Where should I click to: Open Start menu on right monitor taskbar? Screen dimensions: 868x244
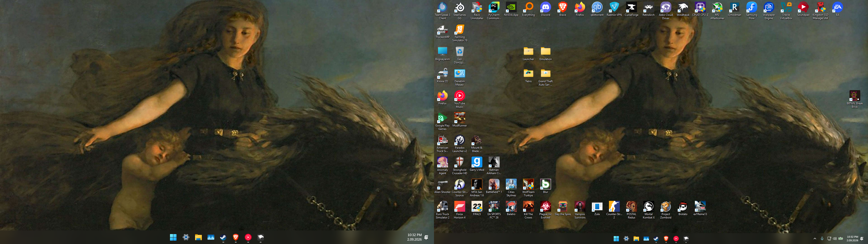[x=616, y=239]
